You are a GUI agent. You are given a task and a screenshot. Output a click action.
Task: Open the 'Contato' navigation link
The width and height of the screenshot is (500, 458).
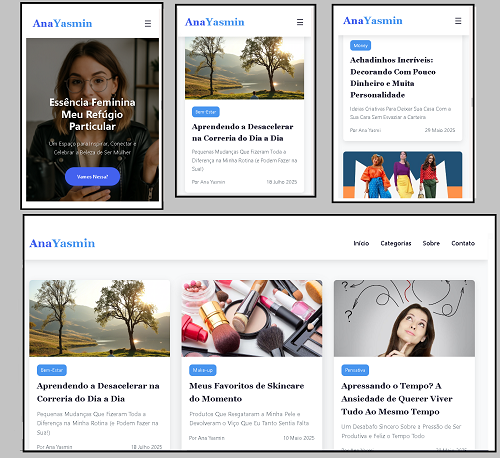463,243
